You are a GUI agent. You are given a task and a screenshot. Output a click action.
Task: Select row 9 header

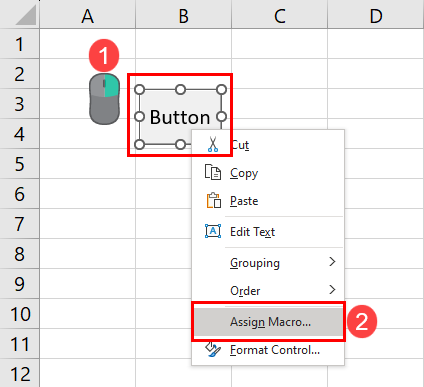tap(19, 284)
